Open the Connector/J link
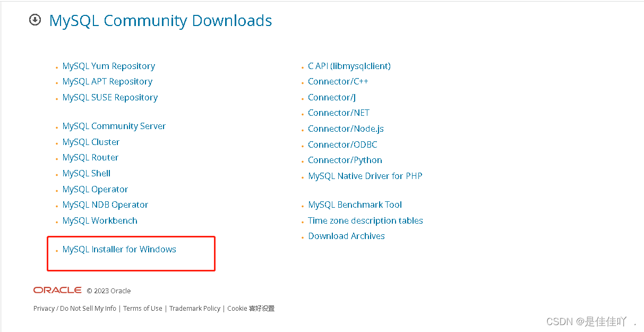The height and width of the screenshot is (332, 644). click(332, 97)
